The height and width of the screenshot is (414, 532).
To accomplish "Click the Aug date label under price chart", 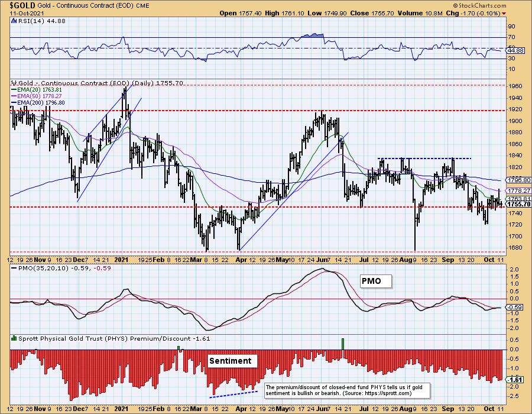I will pos(405,260).
